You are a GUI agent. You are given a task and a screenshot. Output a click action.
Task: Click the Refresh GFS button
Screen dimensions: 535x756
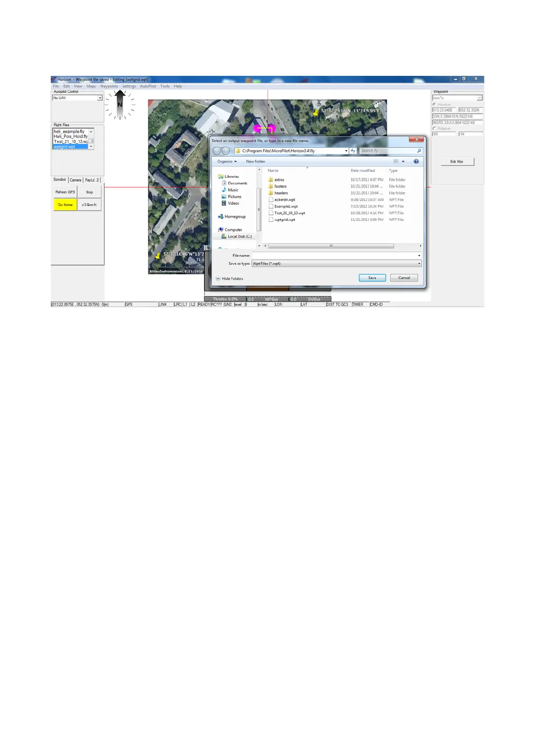pos(65,192)
